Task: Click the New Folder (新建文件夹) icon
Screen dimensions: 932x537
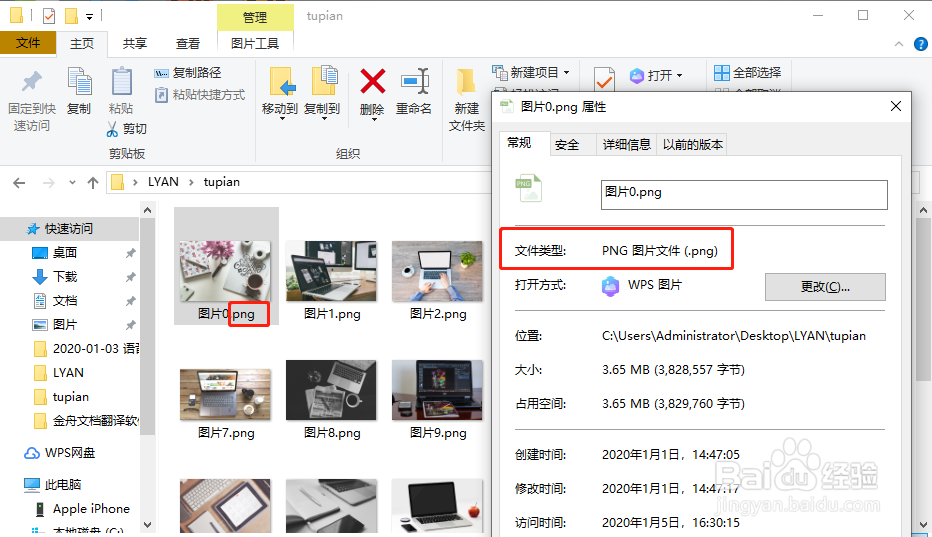Action: pyautogui.click(x=466, y=82)
